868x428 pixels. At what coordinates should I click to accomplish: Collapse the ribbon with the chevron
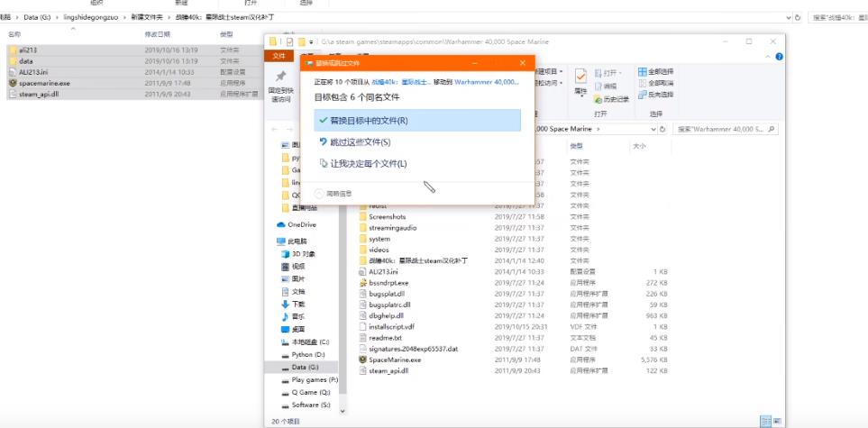(768, 57)
